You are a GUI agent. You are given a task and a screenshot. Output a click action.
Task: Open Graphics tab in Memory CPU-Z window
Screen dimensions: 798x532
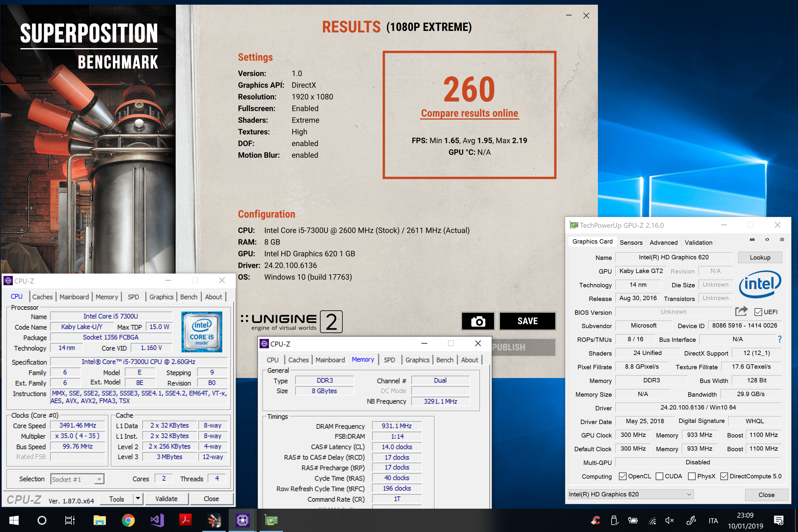(x=417, y=360)
